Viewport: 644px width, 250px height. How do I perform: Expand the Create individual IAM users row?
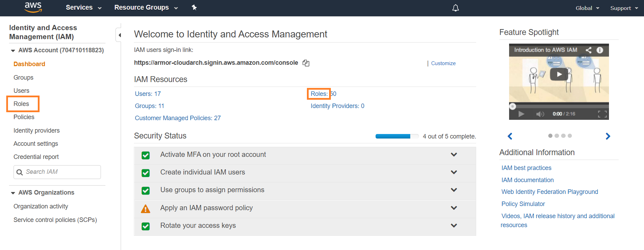pyautogui.click(x=454, y=172)
